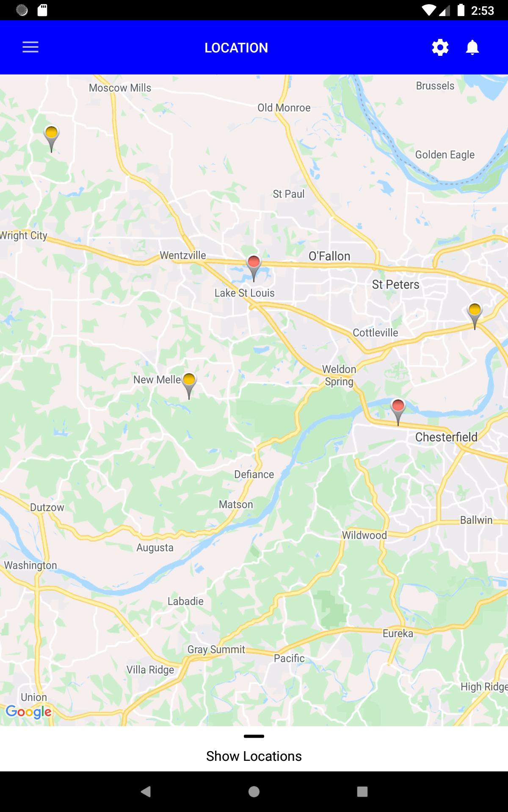Click the Google logo on the map

point(29,712)
